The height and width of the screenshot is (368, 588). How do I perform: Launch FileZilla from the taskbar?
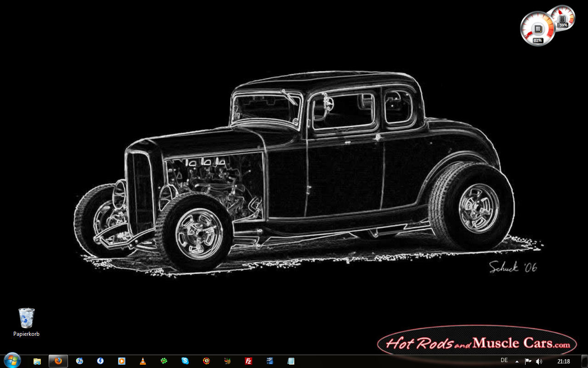point(249,361)
